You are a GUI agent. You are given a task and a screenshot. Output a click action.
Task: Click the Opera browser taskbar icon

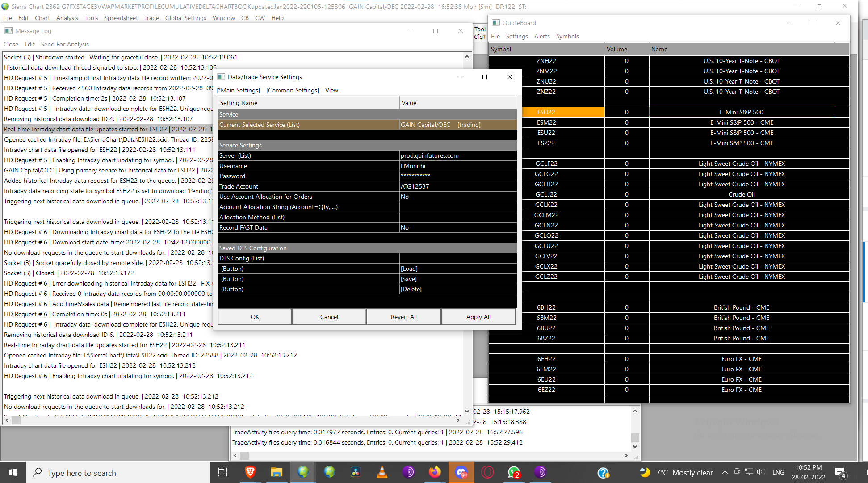coord(487,472)
